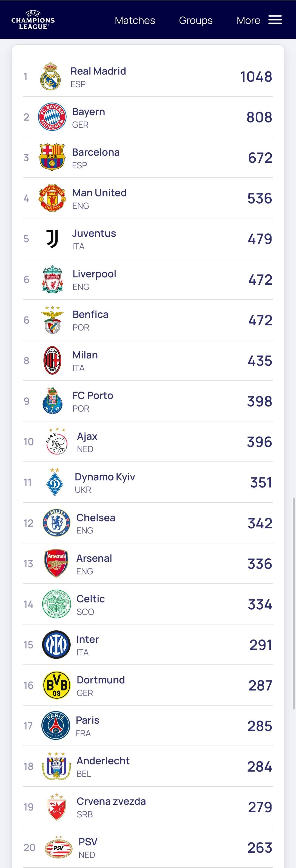Image resolution: width=296 pixels, height=868 pixels.
Task: Open the Matches tab
Action: click(x=135, y=20)
